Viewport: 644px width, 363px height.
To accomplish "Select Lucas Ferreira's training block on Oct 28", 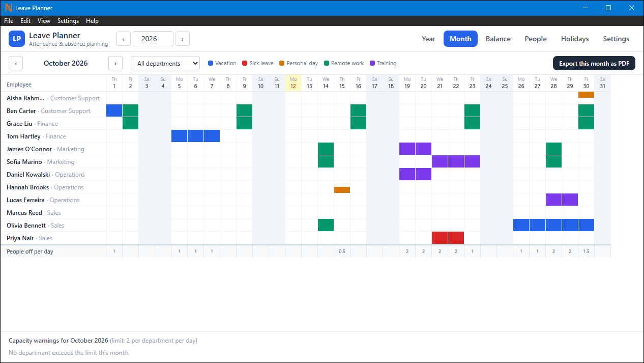I will 554,200.
